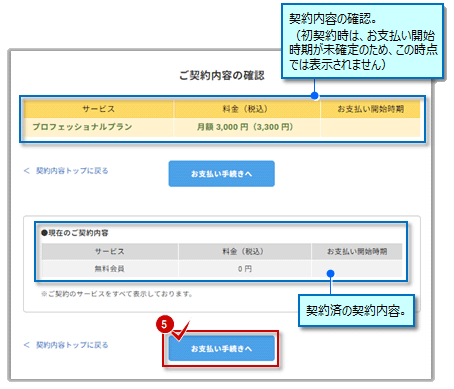Viewport: 454px width, 389px height.
Task: Click blue callout dot on gray table
Action: [330, 274]
